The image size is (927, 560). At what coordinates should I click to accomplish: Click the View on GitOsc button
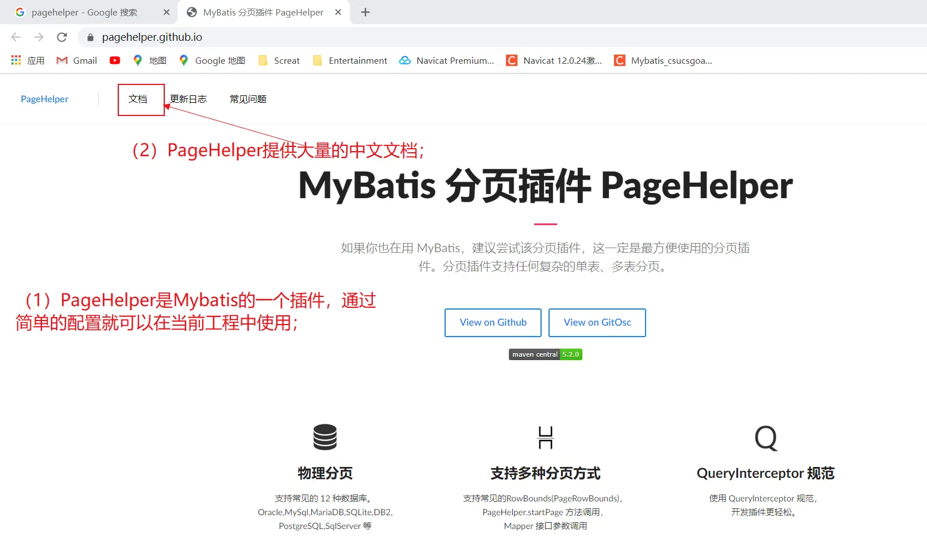coord(597,323)
